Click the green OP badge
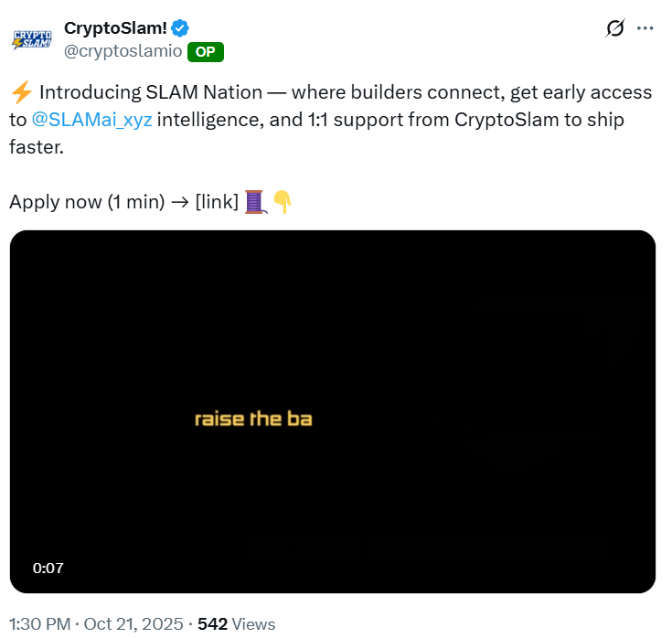The width and height of the screenshot is (672, 638). coord(205,52)
